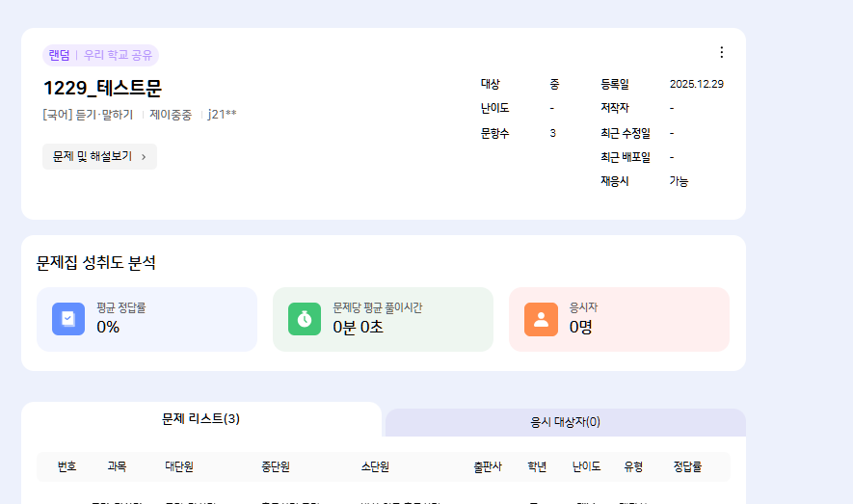This screenshot has height=504, width=853.
Task: Click the 랜덤 tag label
Action: 59,55
